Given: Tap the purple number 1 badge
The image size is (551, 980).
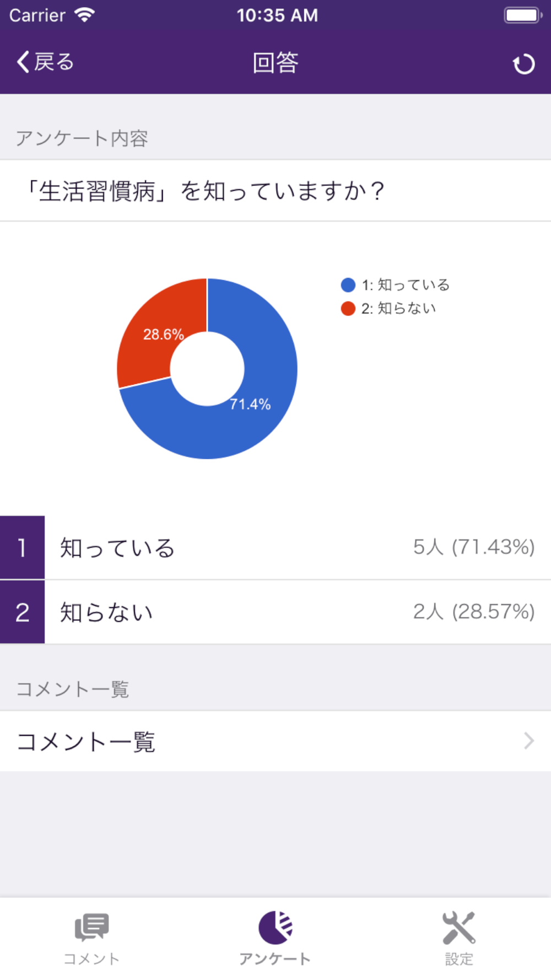Looking at the screenshot, I should click(22, 547).
